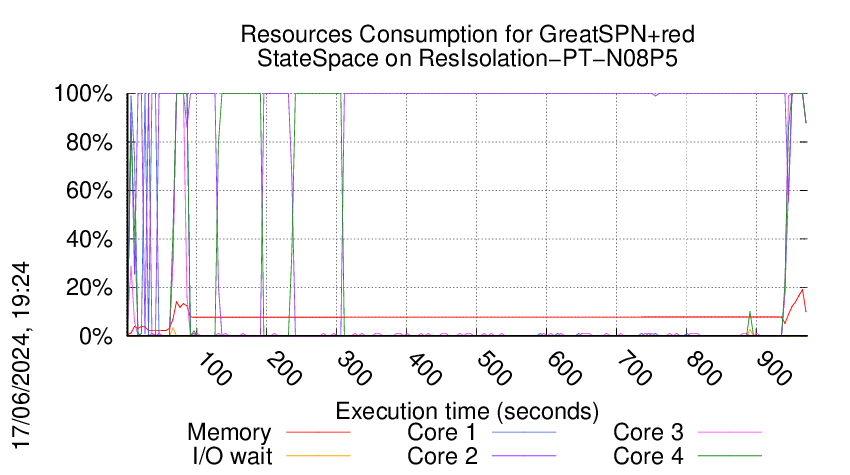850x475 pixels.
Task: Click the blue Core 1 legend line sample
Action: (524, 433)
